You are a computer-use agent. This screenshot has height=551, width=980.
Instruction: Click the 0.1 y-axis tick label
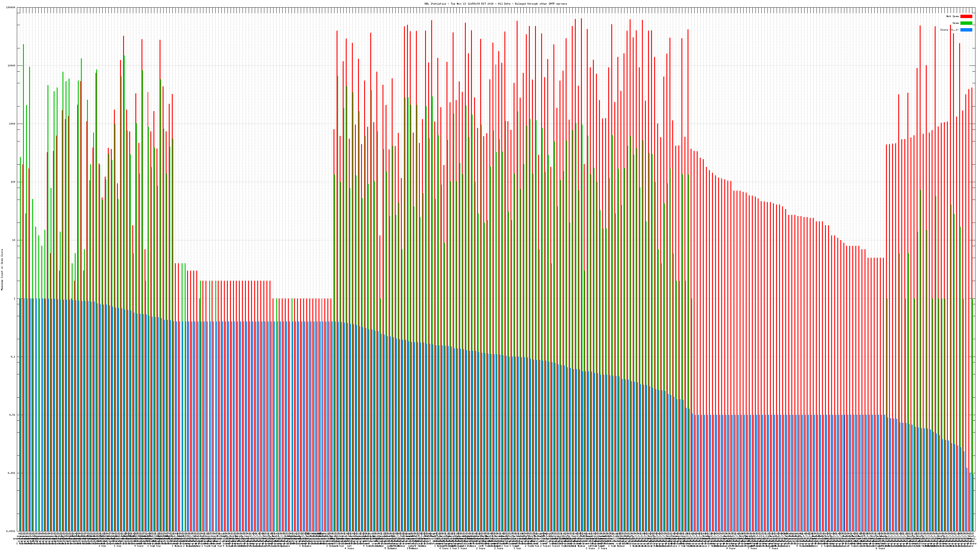[x=13, y=357]
